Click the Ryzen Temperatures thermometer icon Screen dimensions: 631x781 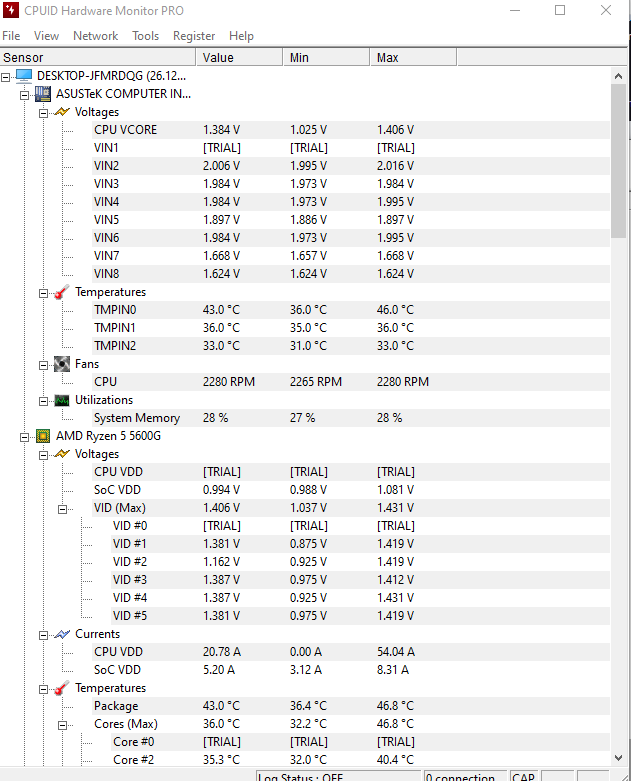pos(62,688)
